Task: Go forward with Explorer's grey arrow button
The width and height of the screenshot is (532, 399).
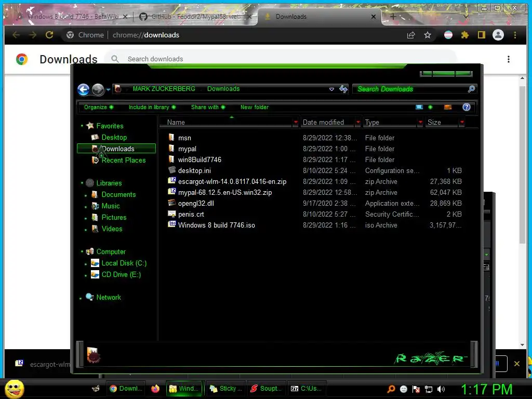Action: point(98,89)
